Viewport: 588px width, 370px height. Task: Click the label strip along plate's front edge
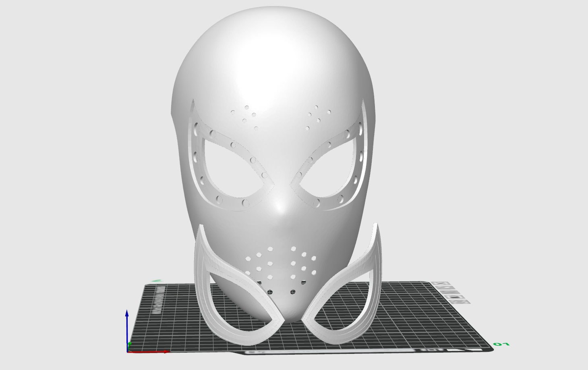click(334, 352)
